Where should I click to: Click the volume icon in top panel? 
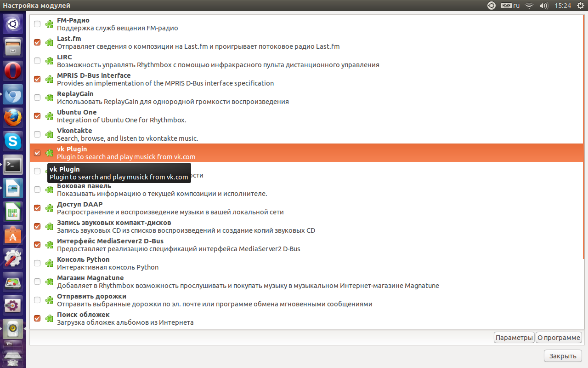click(543, 6)
